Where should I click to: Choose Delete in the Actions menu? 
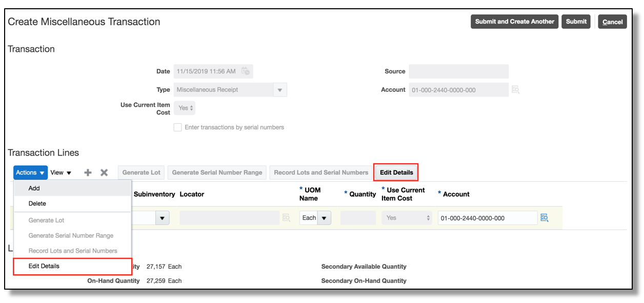click(x=37, y=203)
